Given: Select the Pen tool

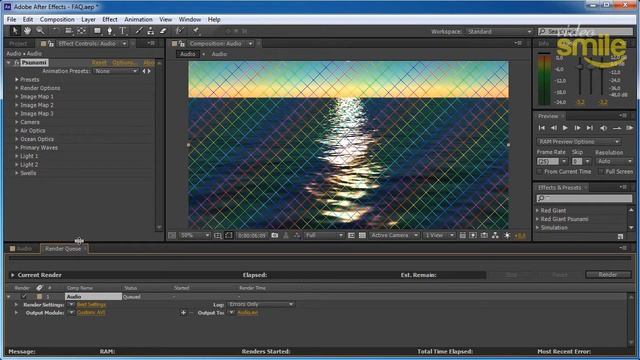Looking at the screenshot, I should coord(109,31).
